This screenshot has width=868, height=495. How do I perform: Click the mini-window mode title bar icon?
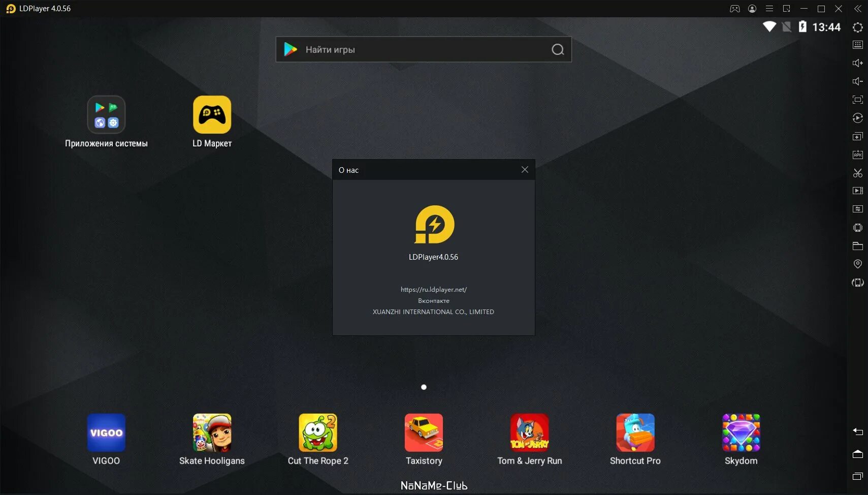787,9
